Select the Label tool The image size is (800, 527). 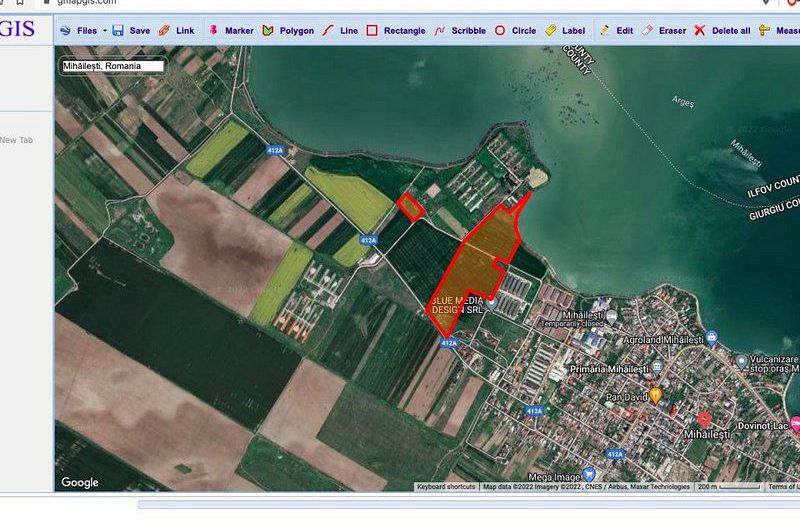[x=565, y=31]
